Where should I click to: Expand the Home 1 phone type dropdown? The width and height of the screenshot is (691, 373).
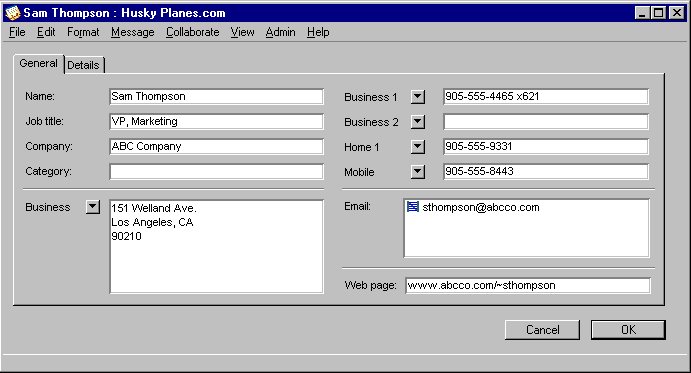(418, 147)
